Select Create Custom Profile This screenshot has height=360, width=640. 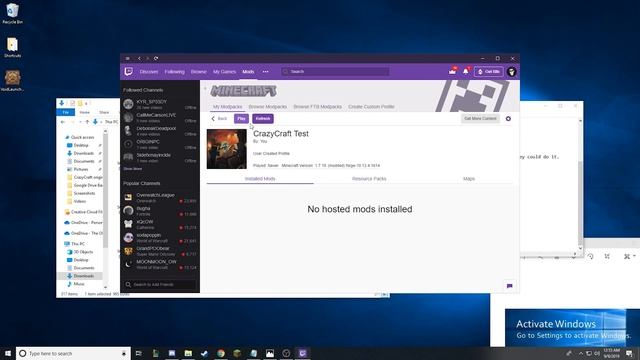click(371, 107)
